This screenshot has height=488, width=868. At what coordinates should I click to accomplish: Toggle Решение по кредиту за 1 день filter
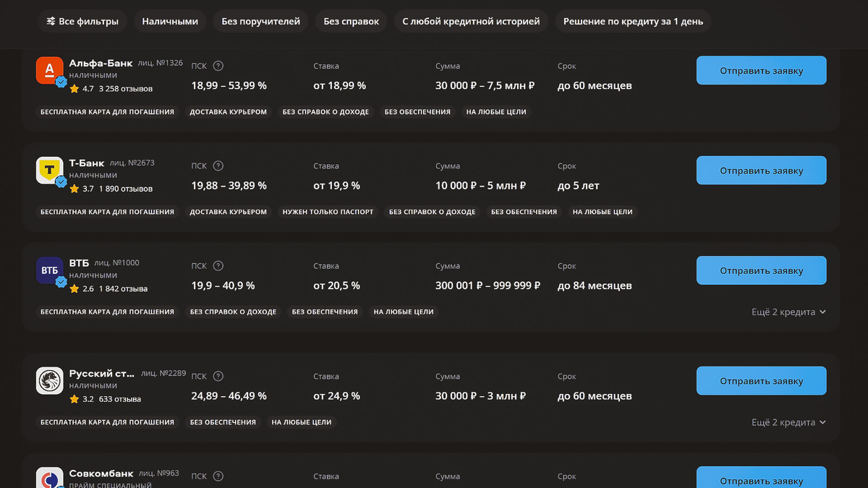(633, 22)
